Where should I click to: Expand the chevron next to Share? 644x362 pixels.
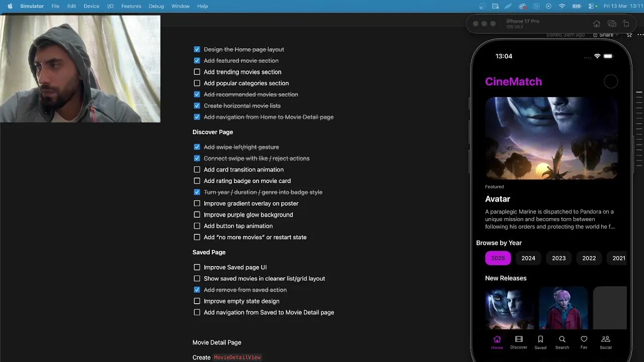(617, 35)
